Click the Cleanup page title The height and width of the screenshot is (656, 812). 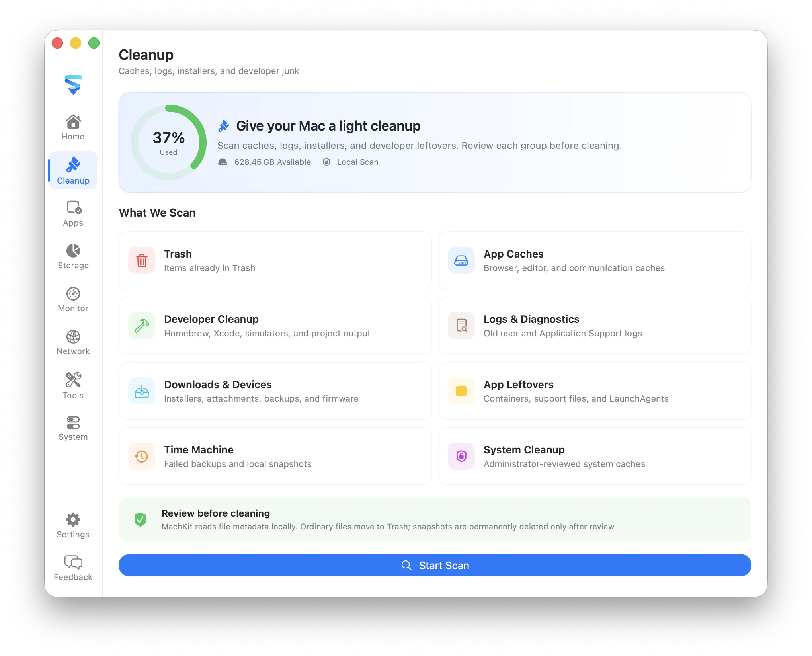146,55
